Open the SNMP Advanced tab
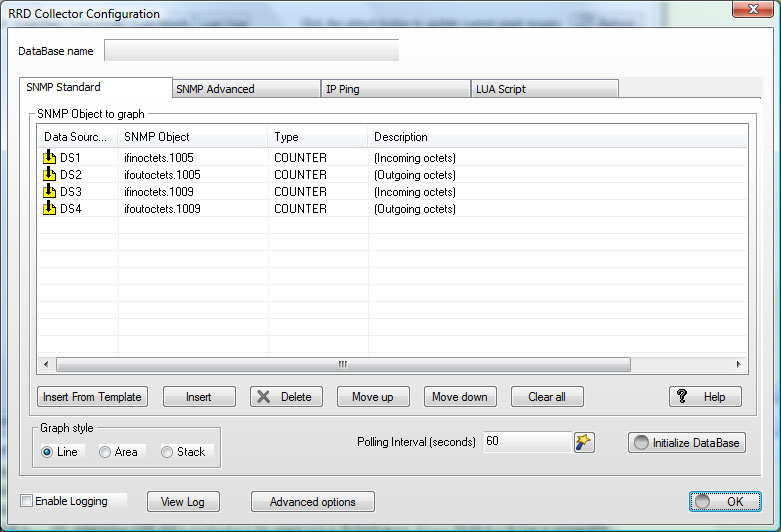The image size is (781, 532). [246, 89]
